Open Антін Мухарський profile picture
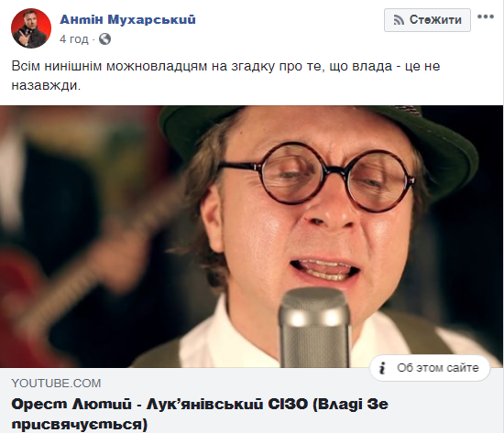Viewport: 504px width, 433px height. coord(31,28)
